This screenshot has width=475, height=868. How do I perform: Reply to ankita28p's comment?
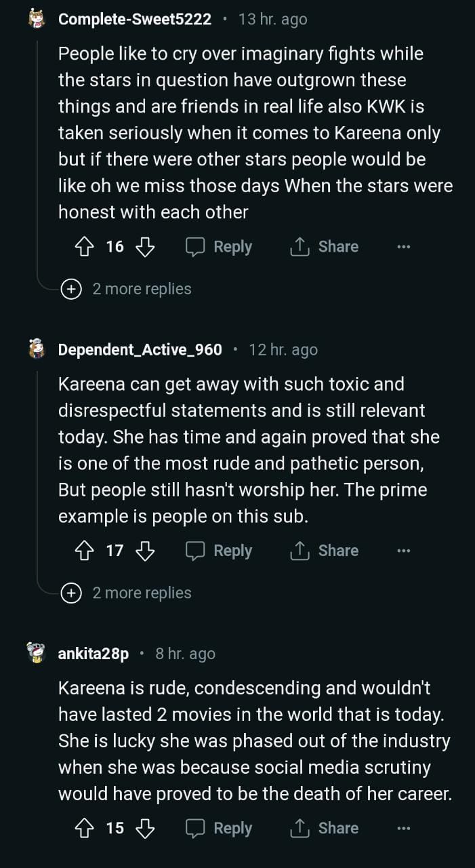tap(219, 828)
